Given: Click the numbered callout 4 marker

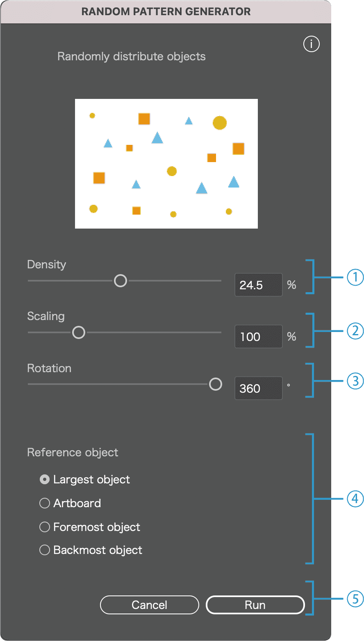Looking at the screenshot, I should (355, 499).
